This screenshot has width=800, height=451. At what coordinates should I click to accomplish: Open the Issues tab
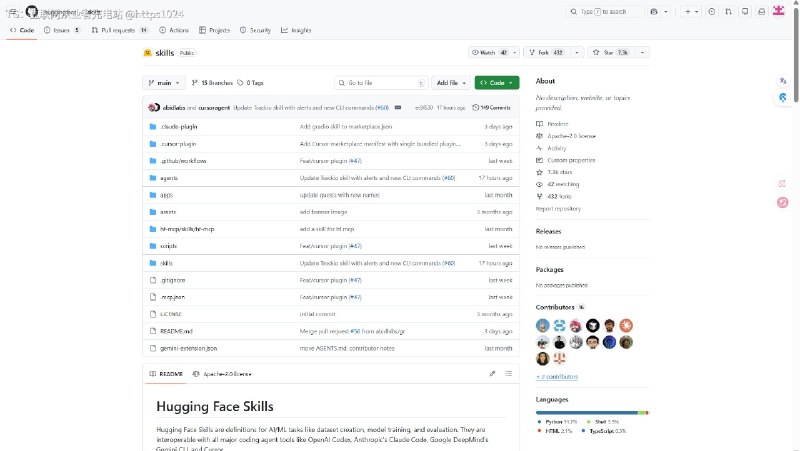62,30
